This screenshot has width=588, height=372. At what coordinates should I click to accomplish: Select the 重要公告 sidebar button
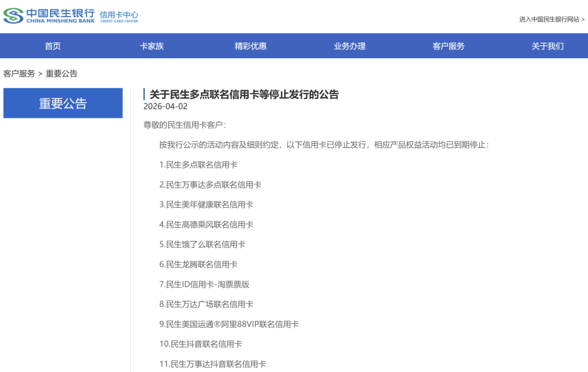63,103
